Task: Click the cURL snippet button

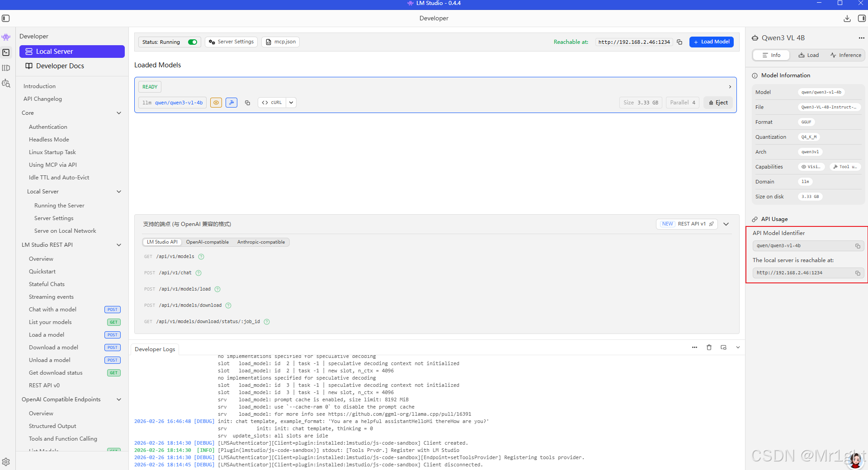Action: (x=272, y=103)
